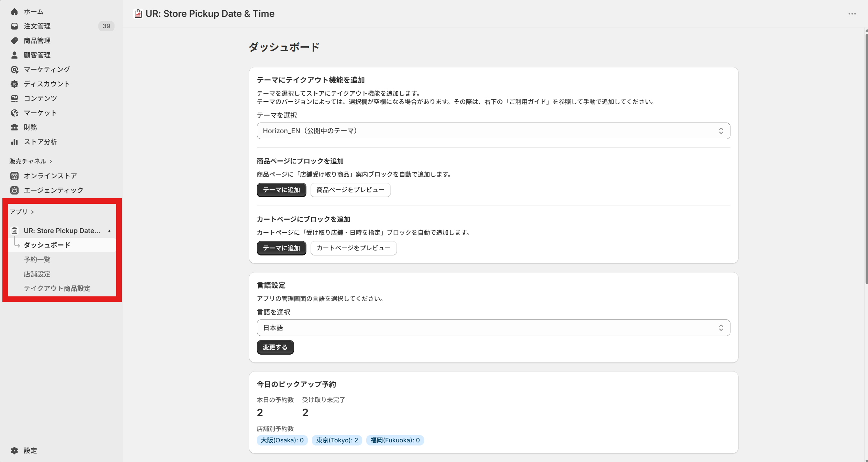This screenshot has height=462, width=868.
Task: Click カートページをプレビュー button
Action: (354, 248)
